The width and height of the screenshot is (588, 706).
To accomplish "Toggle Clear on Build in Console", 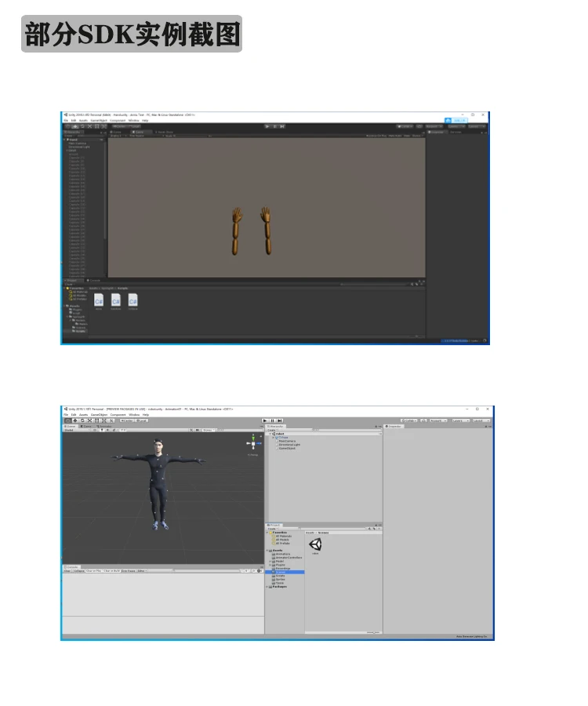I will (x=111, y=570).
